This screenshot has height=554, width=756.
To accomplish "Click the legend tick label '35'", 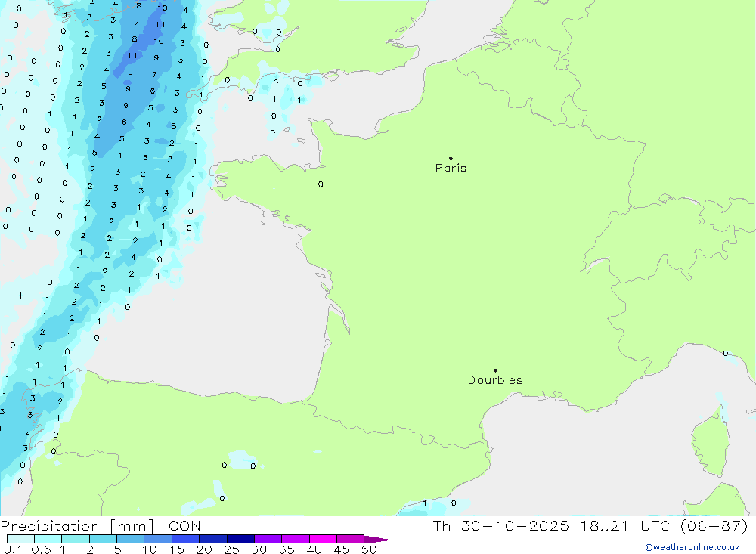I will [x=287, y=549].
